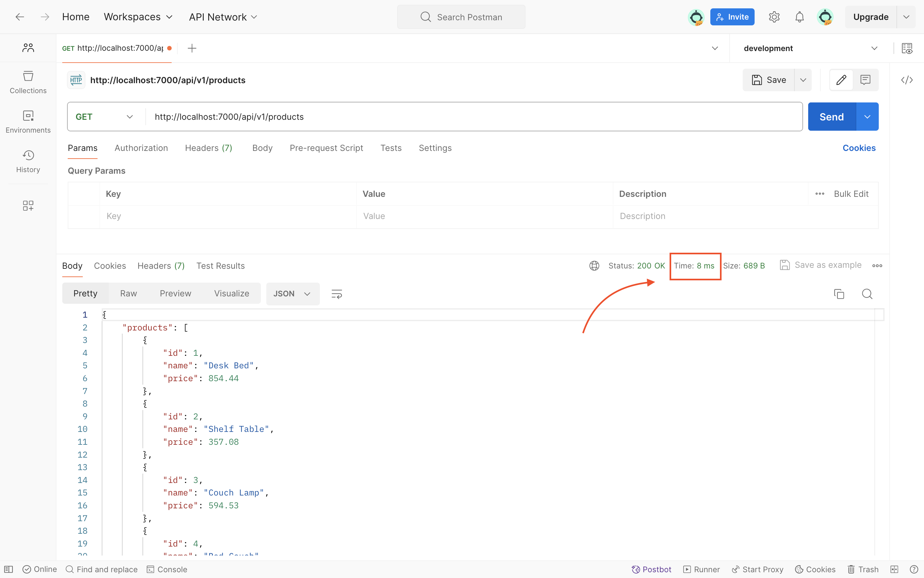Switch to the request Body tab
Viewport: 924px width, 578px height.
click(262, 148)
